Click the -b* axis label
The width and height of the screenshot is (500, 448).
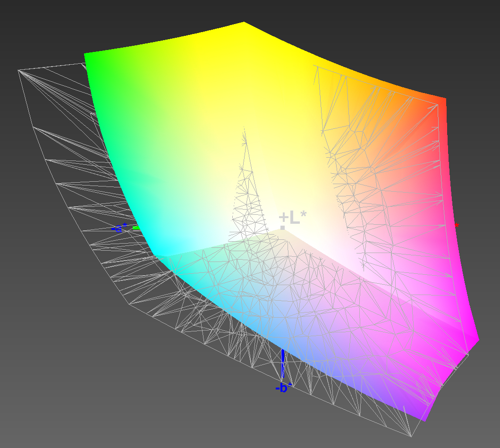click(x=283, y=387)
